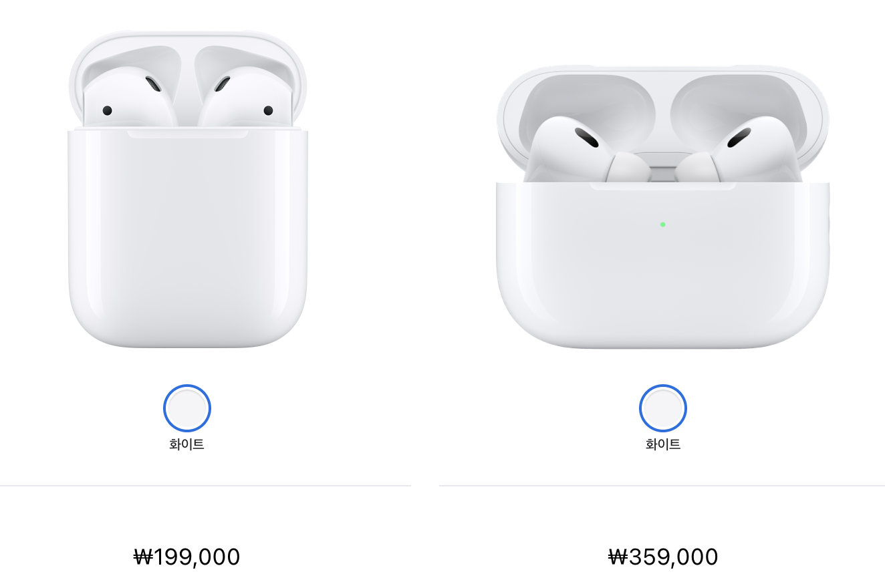Select the white swatch under ₩199,000 AirPods
885x588 pixels.
point(187,408)
